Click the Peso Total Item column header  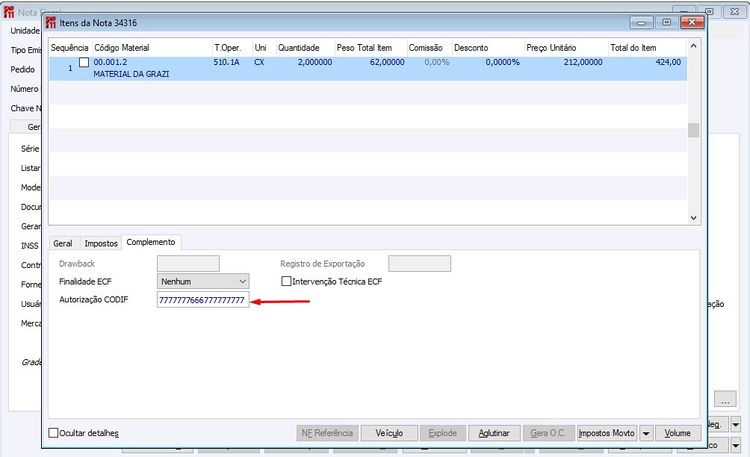pos(370,48)
